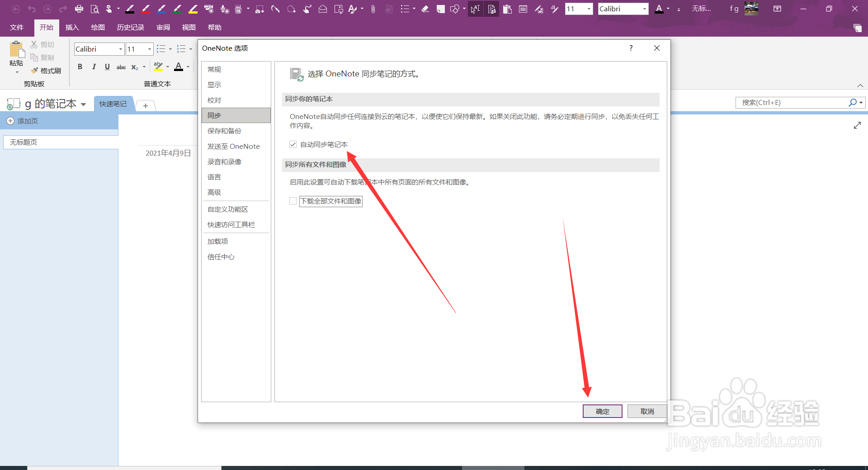Check the download all files and images checkbox
The width and height of the screenshot is (868, 470).
[x=293, y=201]
